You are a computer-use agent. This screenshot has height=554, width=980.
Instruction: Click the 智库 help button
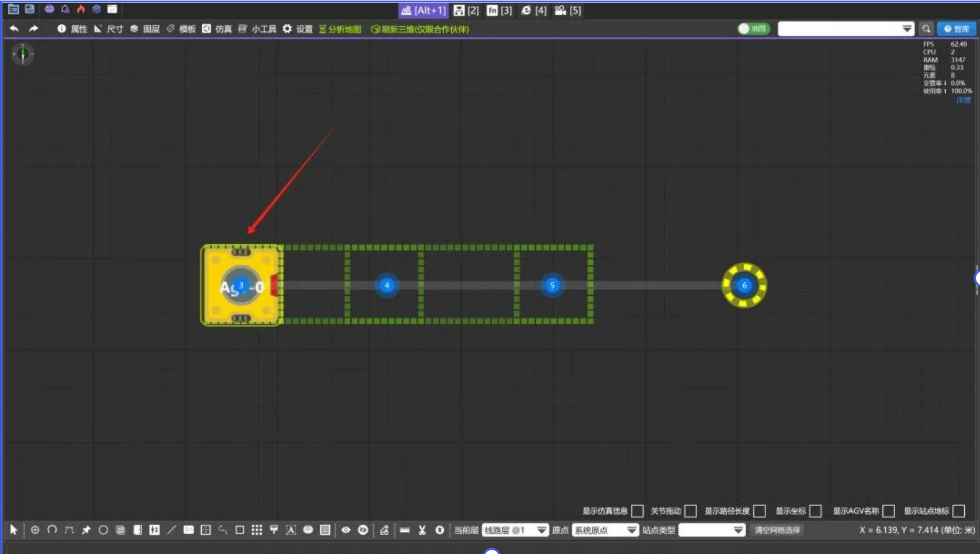(957, 29)
